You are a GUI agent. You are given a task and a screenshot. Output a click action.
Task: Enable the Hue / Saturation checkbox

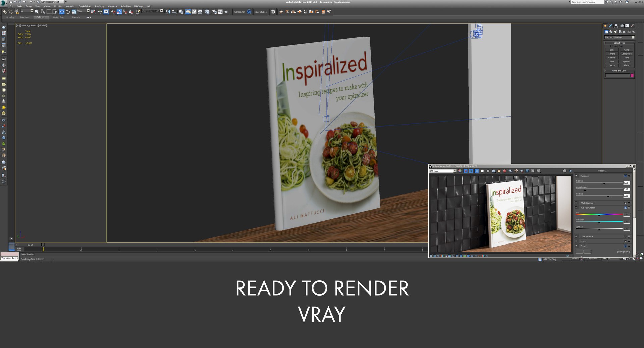(x=576, y=208)
